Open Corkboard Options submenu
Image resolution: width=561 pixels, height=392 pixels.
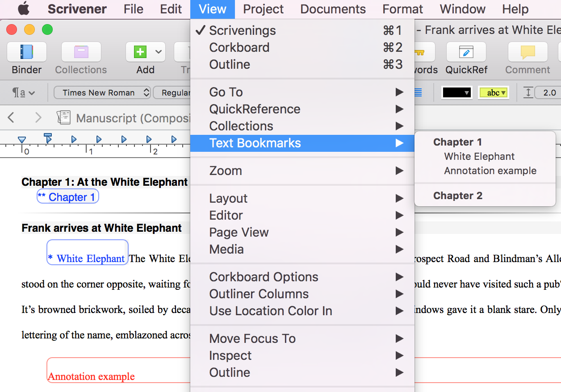click(302, 277)
